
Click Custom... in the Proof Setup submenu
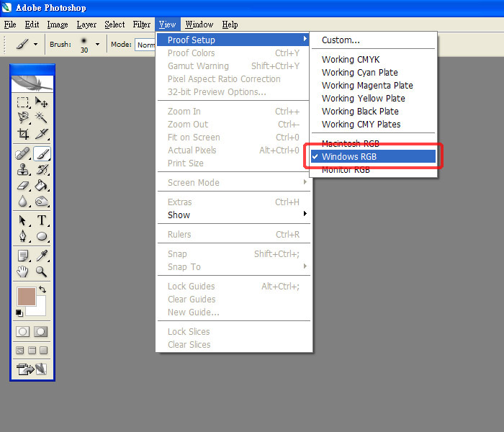click(341, 40)
